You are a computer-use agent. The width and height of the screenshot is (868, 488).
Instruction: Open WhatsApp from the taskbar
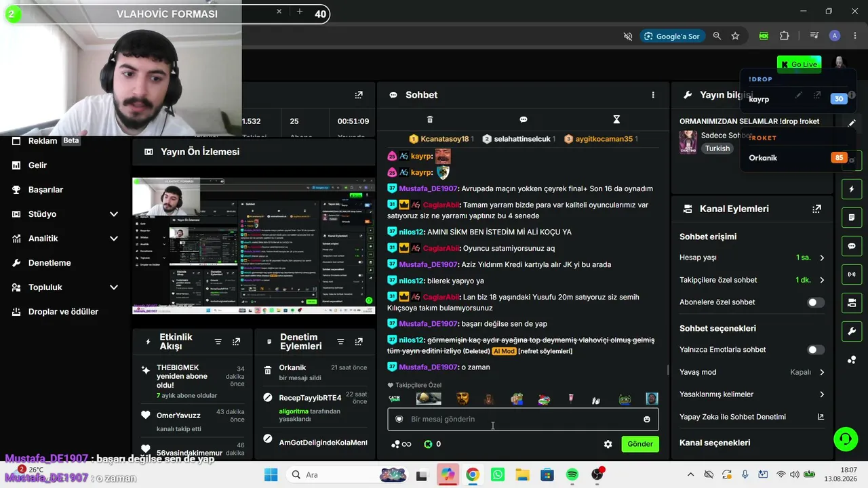click(x=497, y=474)
